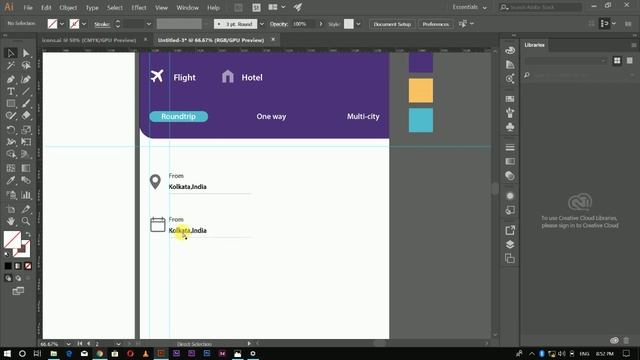The height and width of the screenshot is (360, 640).
Task: Open the Object menu
Action: pos(68,7)
